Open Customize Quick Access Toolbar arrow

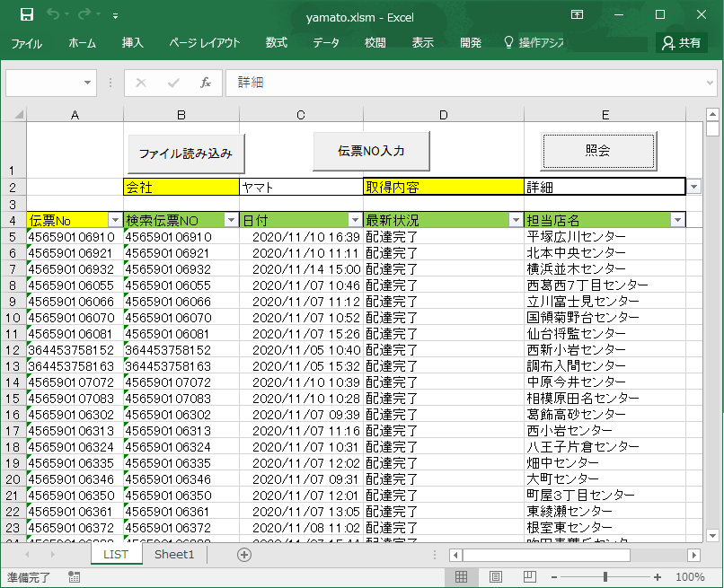click(116, 16)
